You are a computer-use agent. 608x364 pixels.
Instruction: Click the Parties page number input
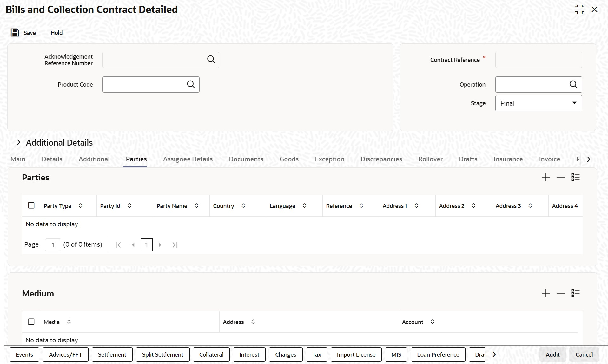[x=53, y=245]
